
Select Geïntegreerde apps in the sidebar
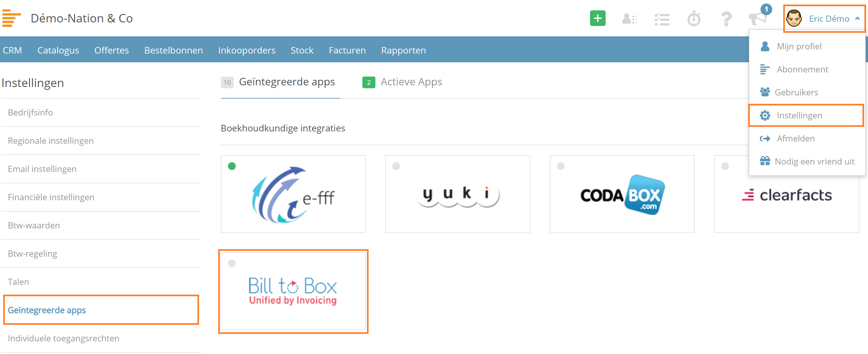101,310
